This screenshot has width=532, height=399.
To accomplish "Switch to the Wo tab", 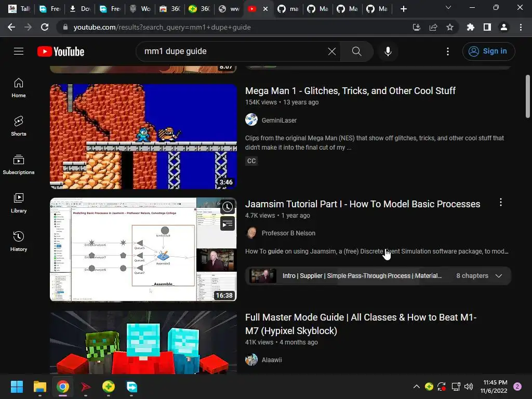I will [140, 9].
